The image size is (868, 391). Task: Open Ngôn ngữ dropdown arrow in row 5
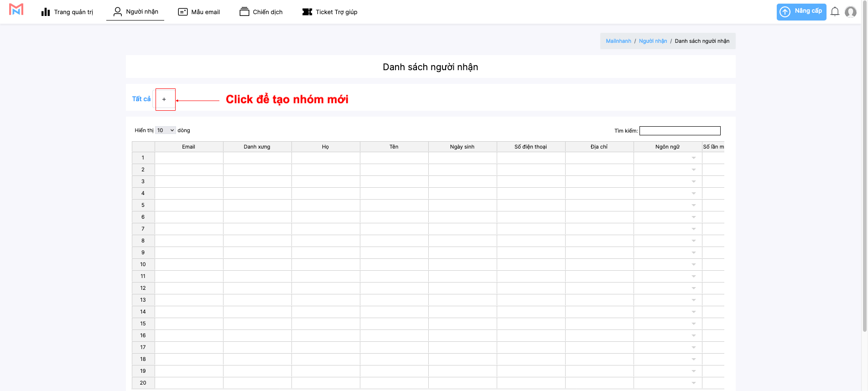[x=693, y=206]
